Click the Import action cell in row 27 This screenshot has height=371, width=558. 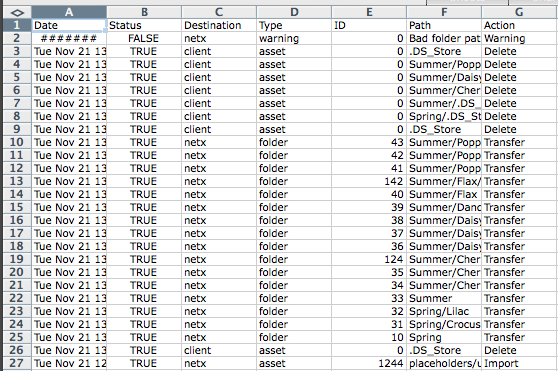point(520,363)
